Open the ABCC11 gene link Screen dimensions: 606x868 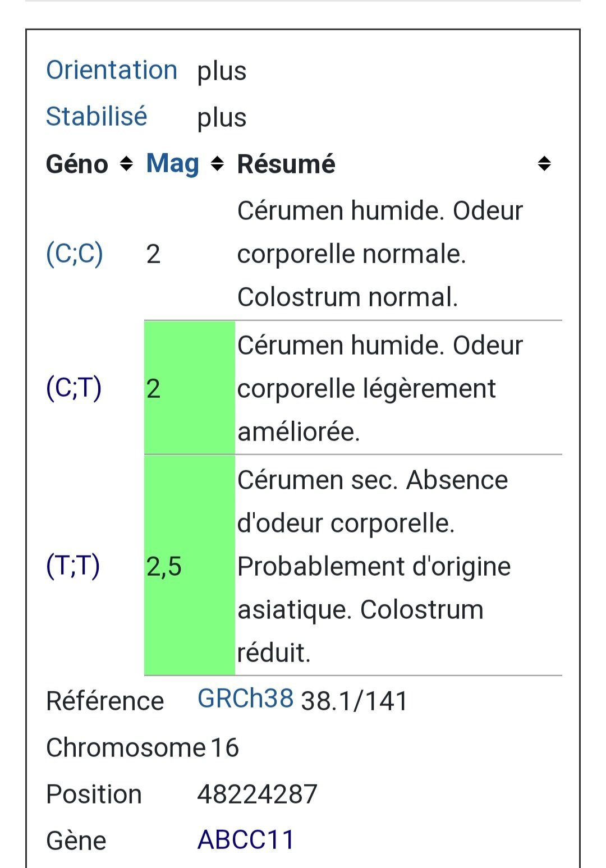click(246, 840)
